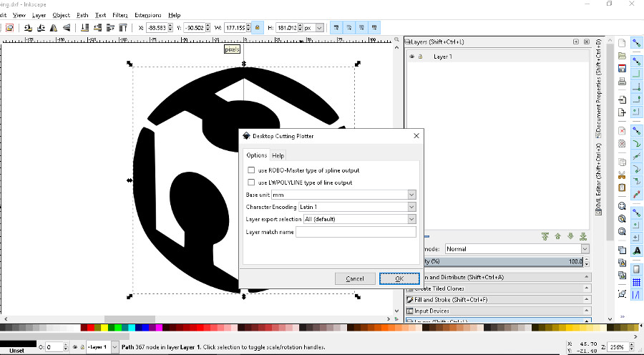Click the New document icon
644x355 pixels.
622,43
